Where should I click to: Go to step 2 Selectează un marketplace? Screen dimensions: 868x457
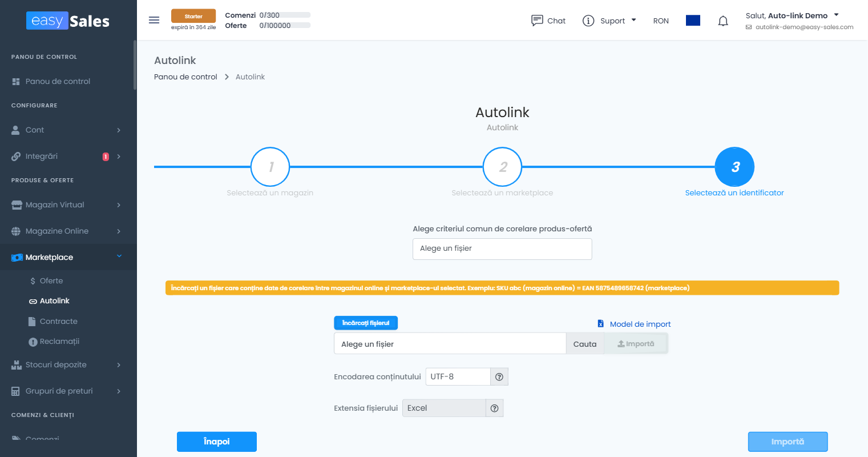502,167
